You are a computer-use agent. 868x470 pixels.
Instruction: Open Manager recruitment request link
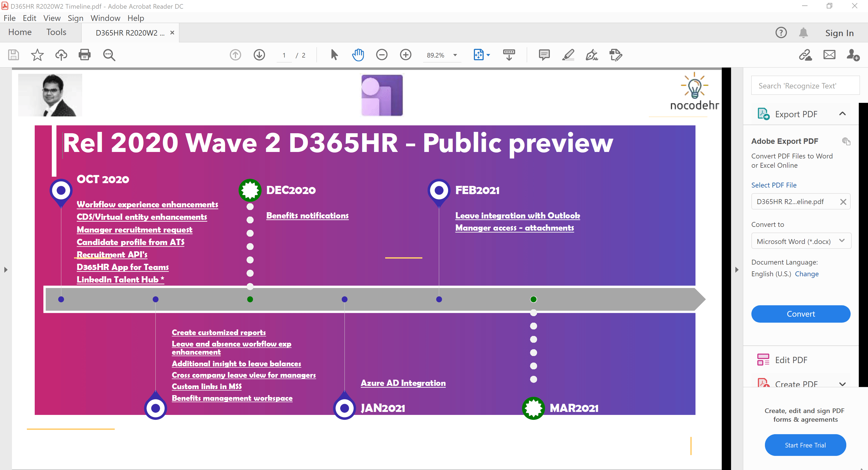coord(135,230)
